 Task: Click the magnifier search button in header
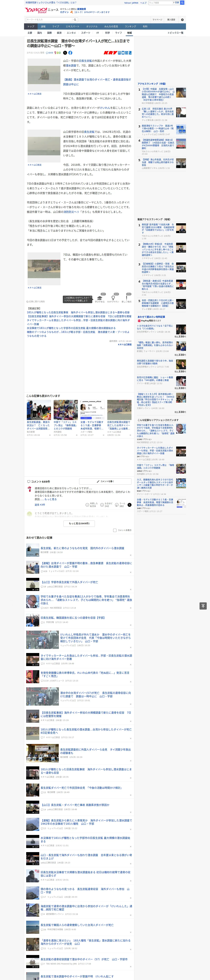tap(182, 3)
